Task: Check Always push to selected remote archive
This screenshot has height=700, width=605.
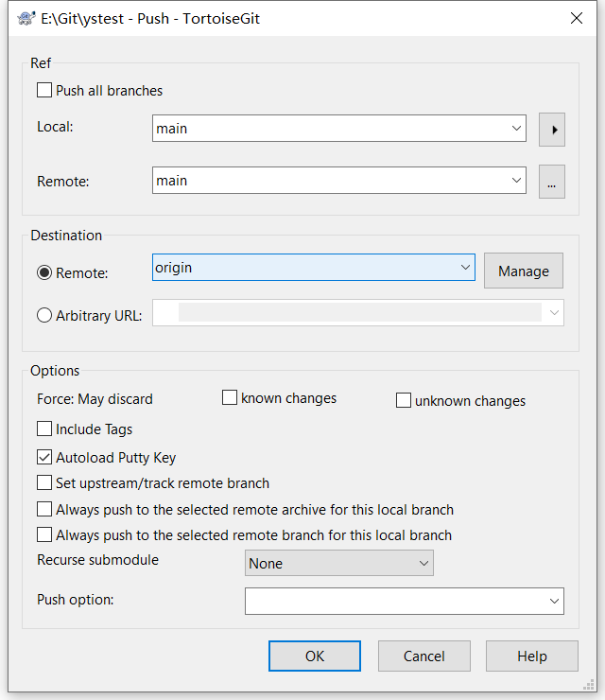Action: [x=44, y=509]
